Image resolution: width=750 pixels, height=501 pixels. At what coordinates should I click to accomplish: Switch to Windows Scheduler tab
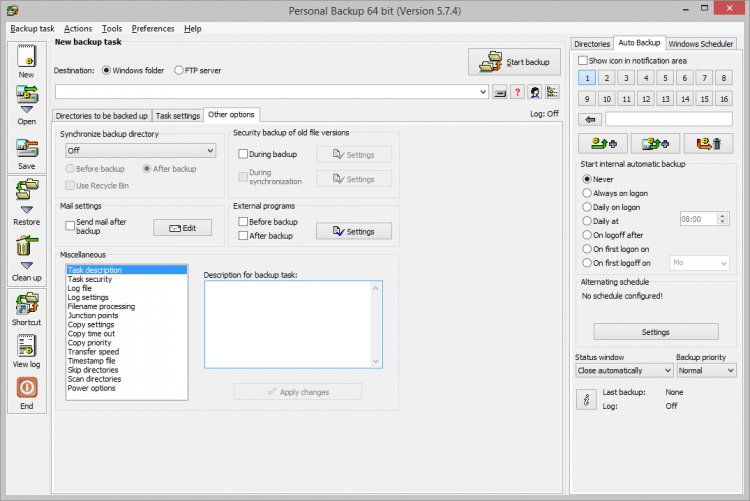(701, 44)
